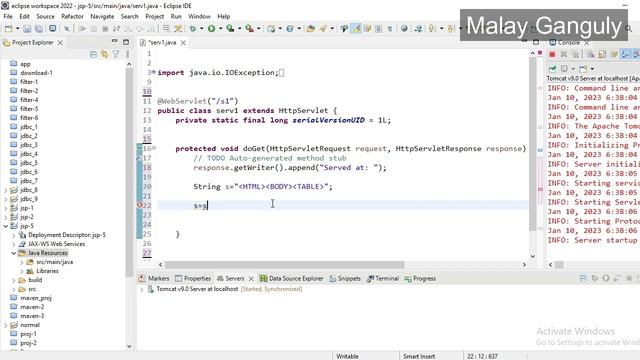Screen dimensions: 640x360
Task: Click Project Explorer View Menu dots icon
Action: (x=127, y=54)
